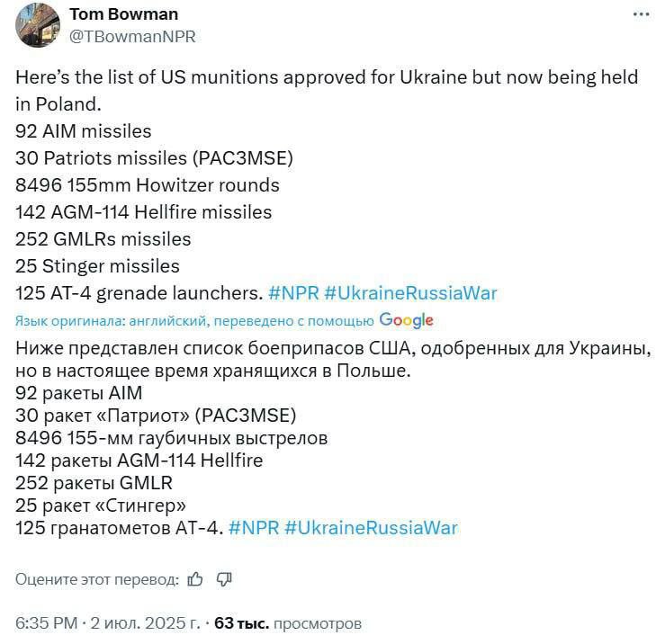Open the 6:35 PM timestamp link
This screenshot has height=644, width=665.
coord(47,623)
